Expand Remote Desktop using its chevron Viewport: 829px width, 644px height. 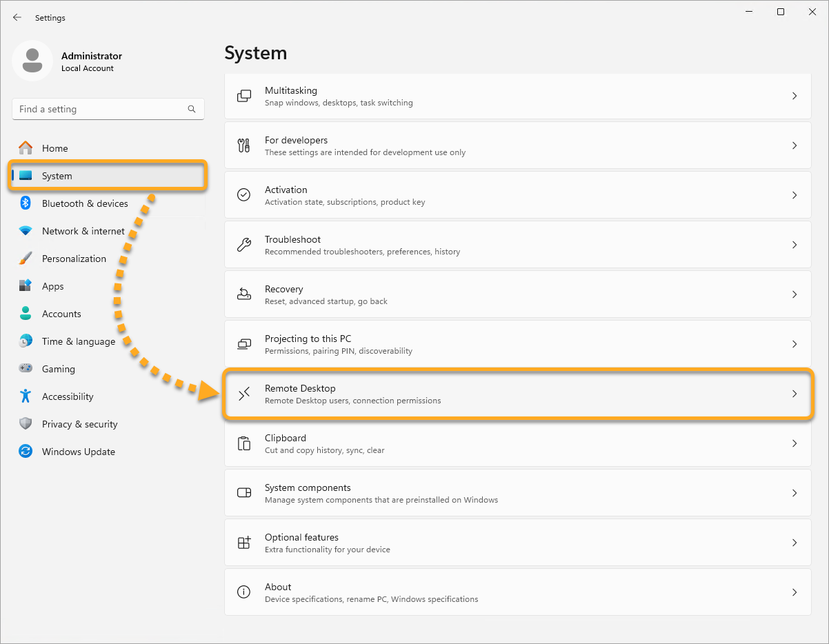pos(794,394)
